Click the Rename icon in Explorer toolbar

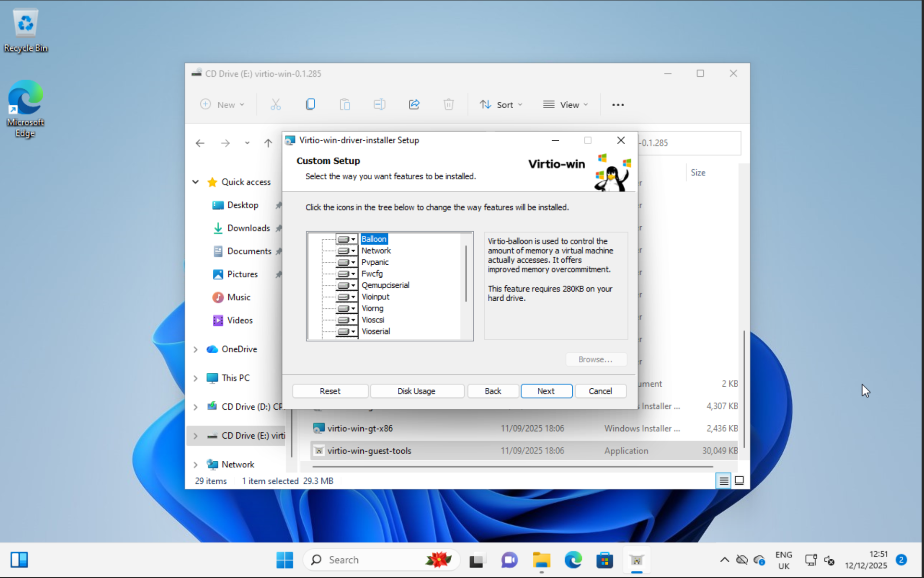pos(380,104)
